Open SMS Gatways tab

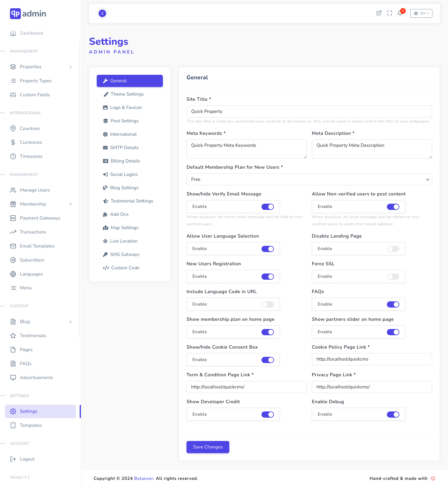[130, 254]
